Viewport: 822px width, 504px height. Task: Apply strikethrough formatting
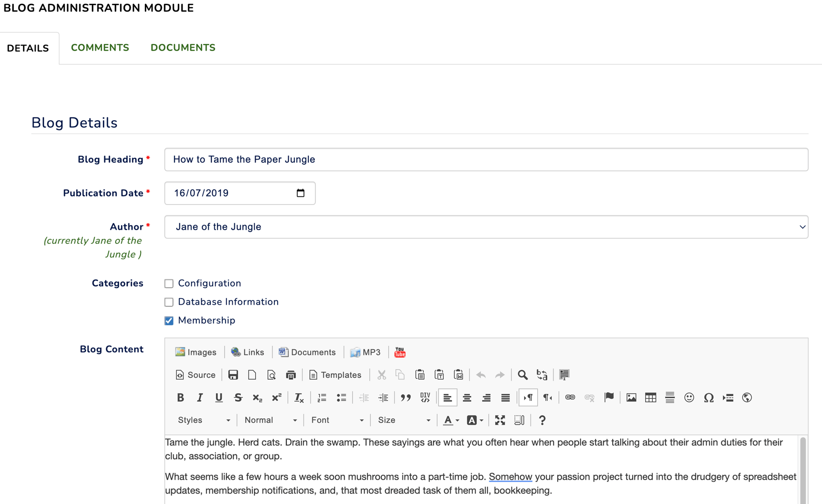238,397
